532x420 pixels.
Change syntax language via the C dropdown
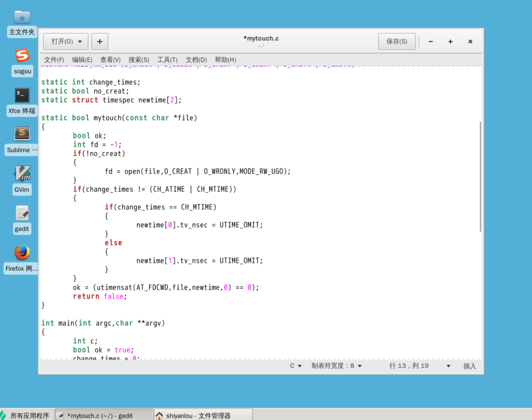coord(295,366)
